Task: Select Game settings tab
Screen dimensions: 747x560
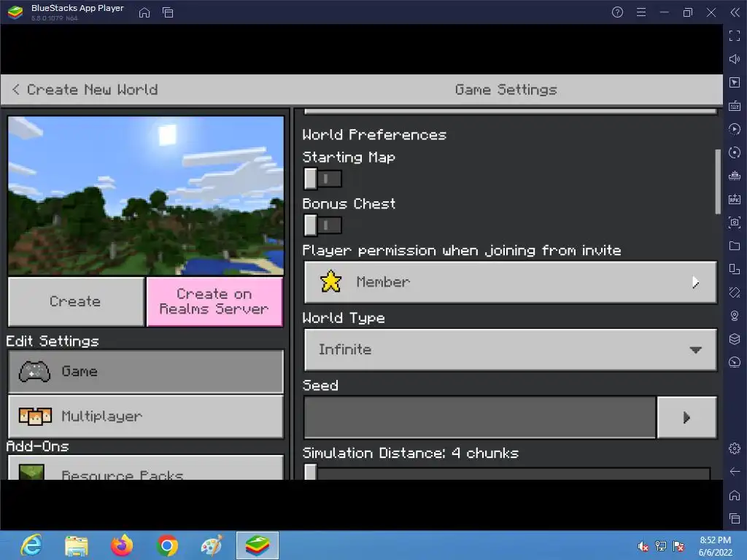Action: 146,371
